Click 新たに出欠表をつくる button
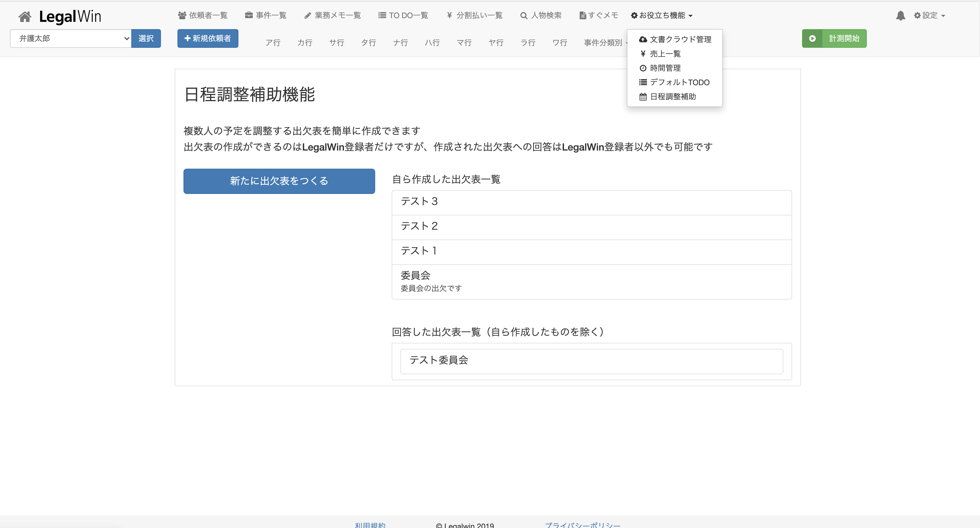 (x=279, y=181)
